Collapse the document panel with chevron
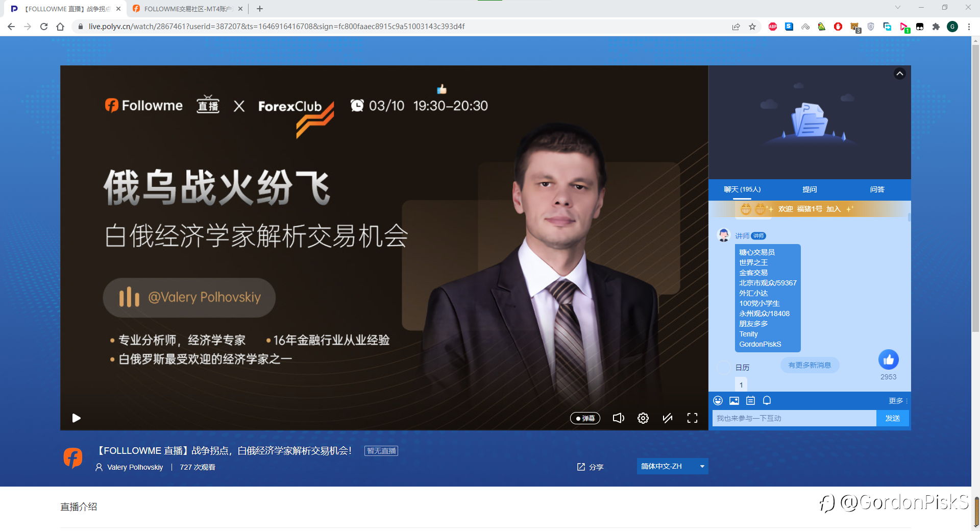The height and width of the screenshot is (531, 980). pyautogui.click(x=900, y=74)
